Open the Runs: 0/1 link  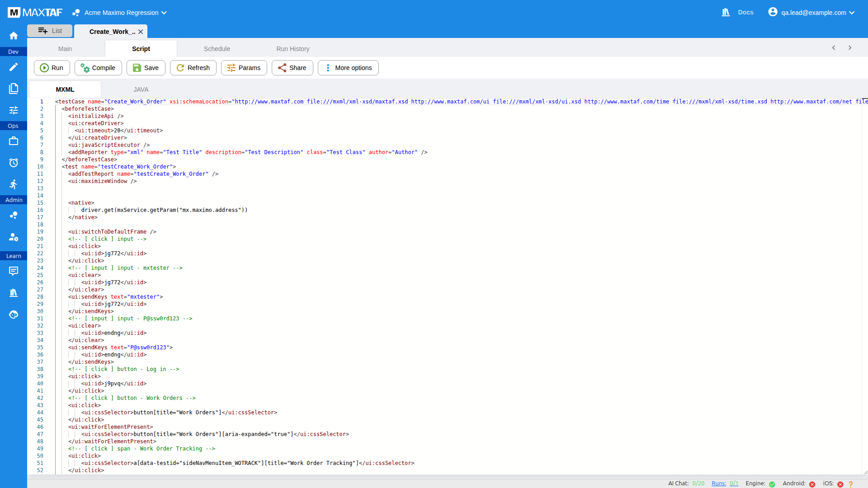725,483
